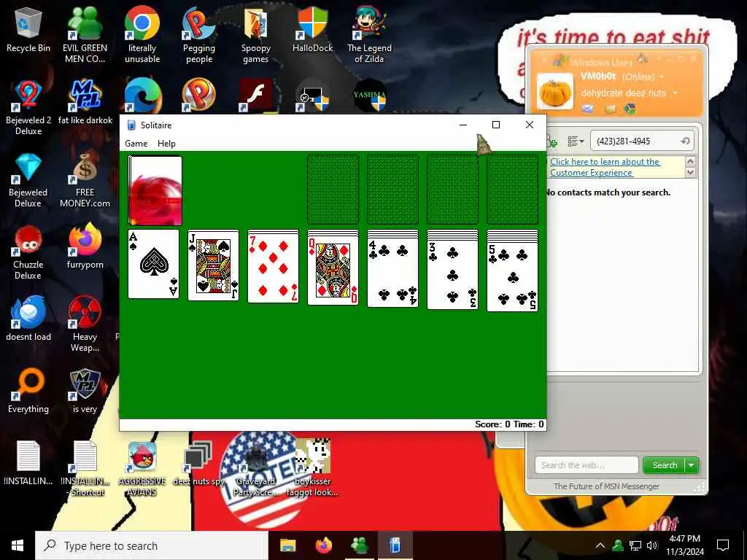Open the Game menu in Solitaire

tap(136, 144)
